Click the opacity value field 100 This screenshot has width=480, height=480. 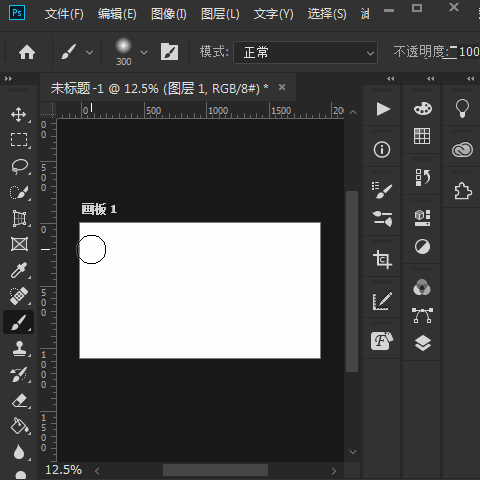coord(469,52)
